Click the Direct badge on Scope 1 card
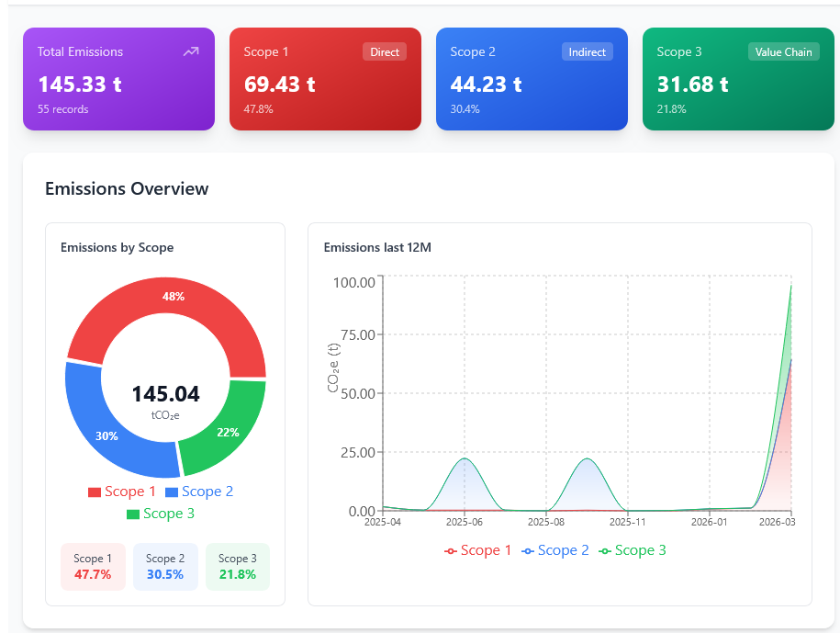840x633 pixels. 385,52
